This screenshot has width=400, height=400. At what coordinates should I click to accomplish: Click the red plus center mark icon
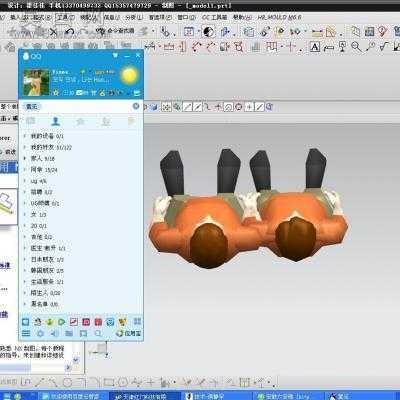pos(291,47)
